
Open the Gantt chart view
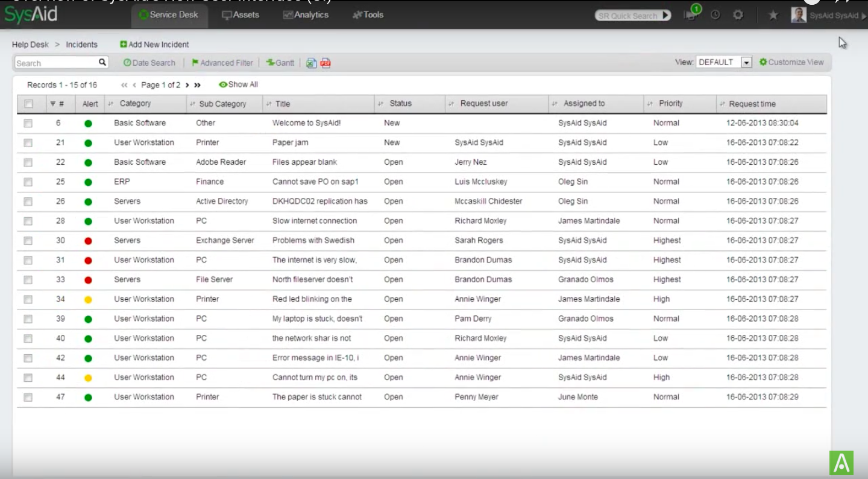(280, 62)
